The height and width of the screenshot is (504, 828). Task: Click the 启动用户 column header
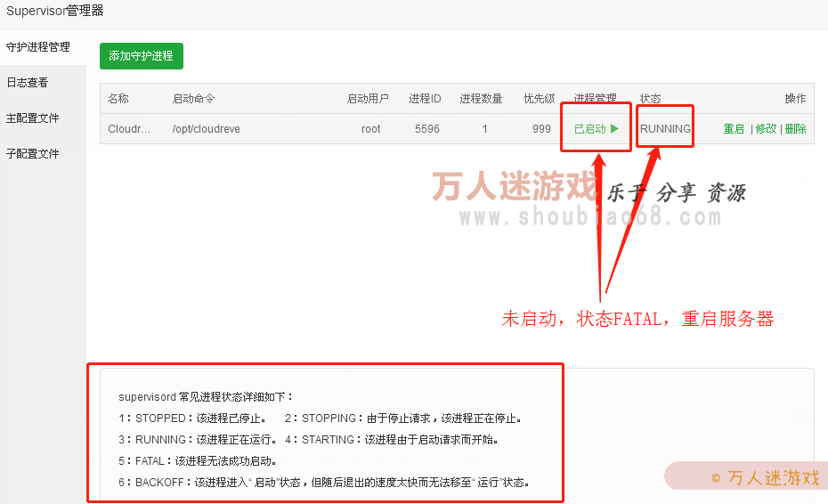[x=368, y=99]
